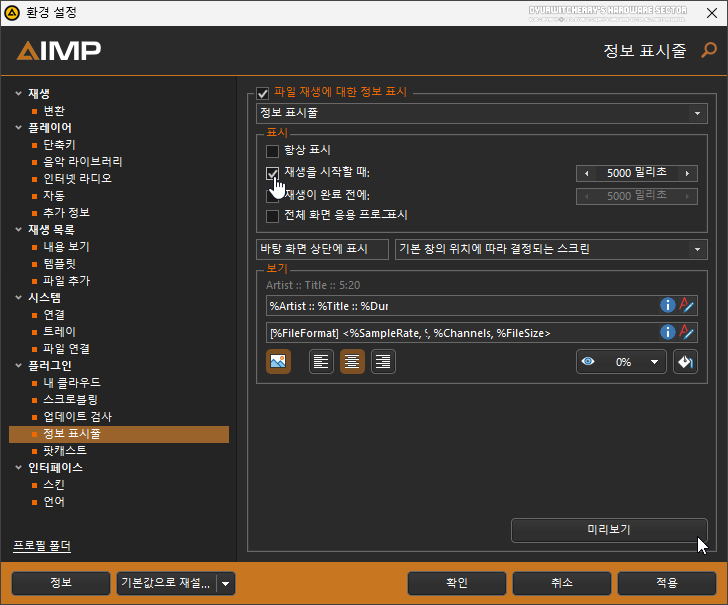
Task: Select 변환 in settings tree
Action: 54,111
